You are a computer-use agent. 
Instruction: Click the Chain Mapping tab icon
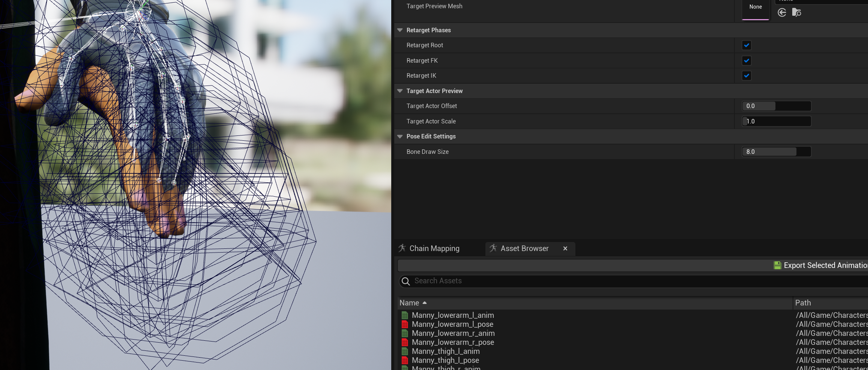pyautogui.click(x=402, y=248)
